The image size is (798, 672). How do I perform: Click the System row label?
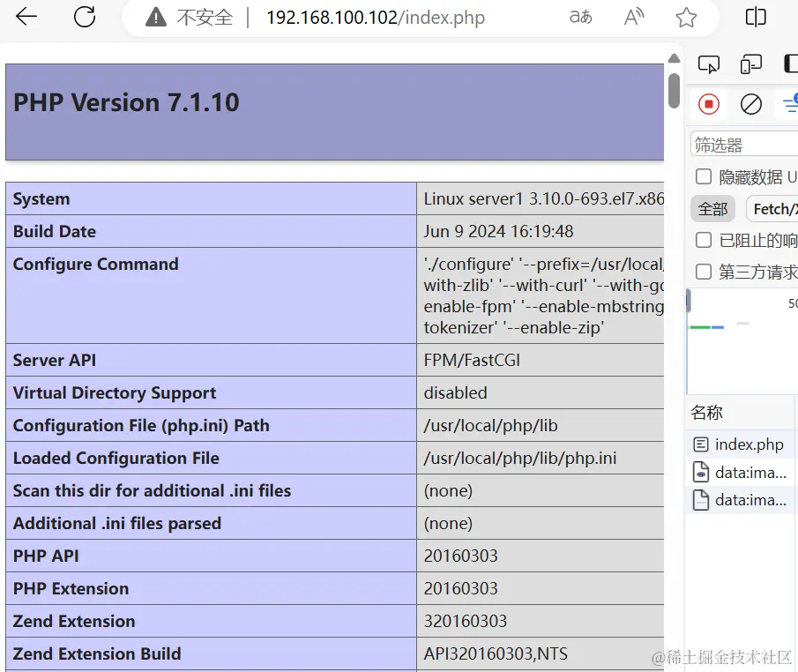point(41,198)
